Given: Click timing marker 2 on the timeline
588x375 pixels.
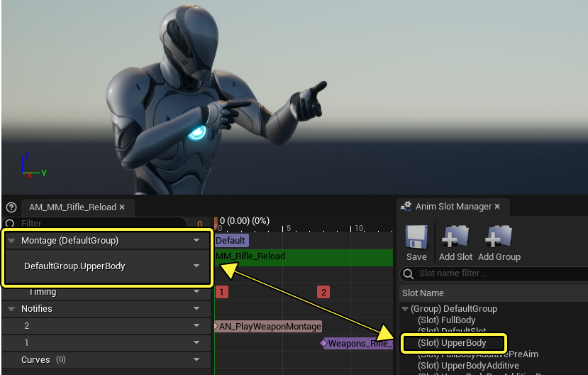Looking at the screenshot, I should (323, 292).
